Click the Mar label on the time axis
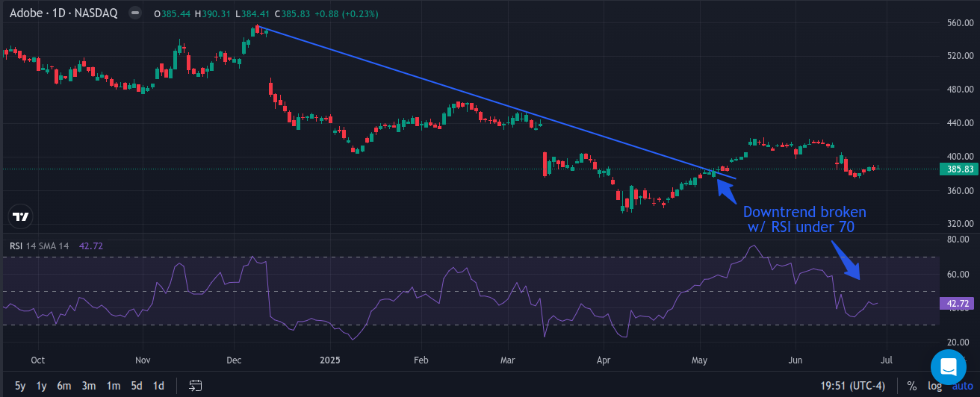Image resolution: width=980 pixels, height=397 pixels. [509, 360]
